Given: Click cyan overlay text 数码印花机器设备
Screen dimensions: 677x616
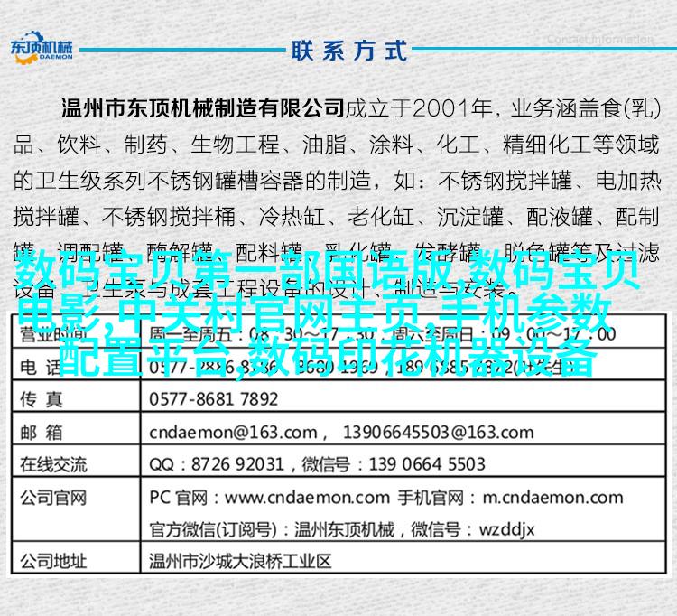Looking at the screenshot, I should (422, 359).
